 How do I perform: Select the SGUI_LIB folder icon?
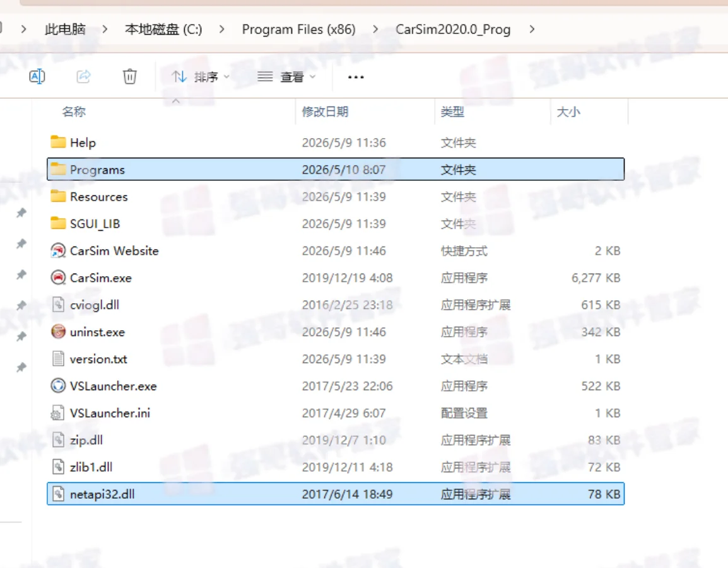pyautogui.click(x=58, y=223)
